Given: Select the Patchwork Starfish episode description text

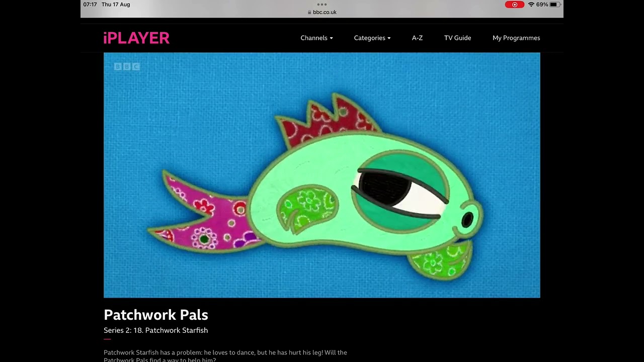Looking at the screenshot, I should (x=225, y=356).
